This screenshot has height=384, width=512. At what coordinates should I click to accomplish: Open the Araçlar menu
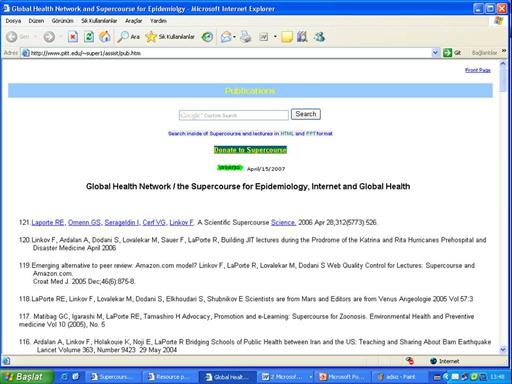pyautogui.click(x=133, y=21)
